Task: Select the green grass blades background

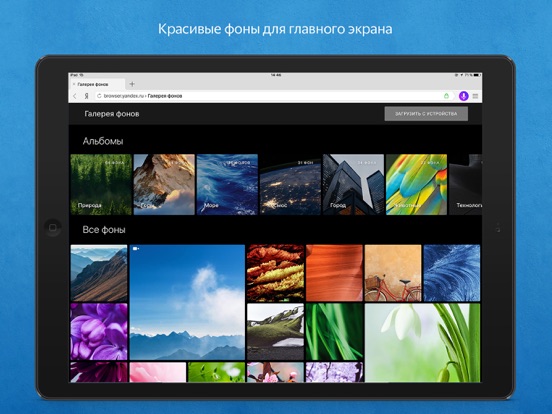Action: coord(334,332)
